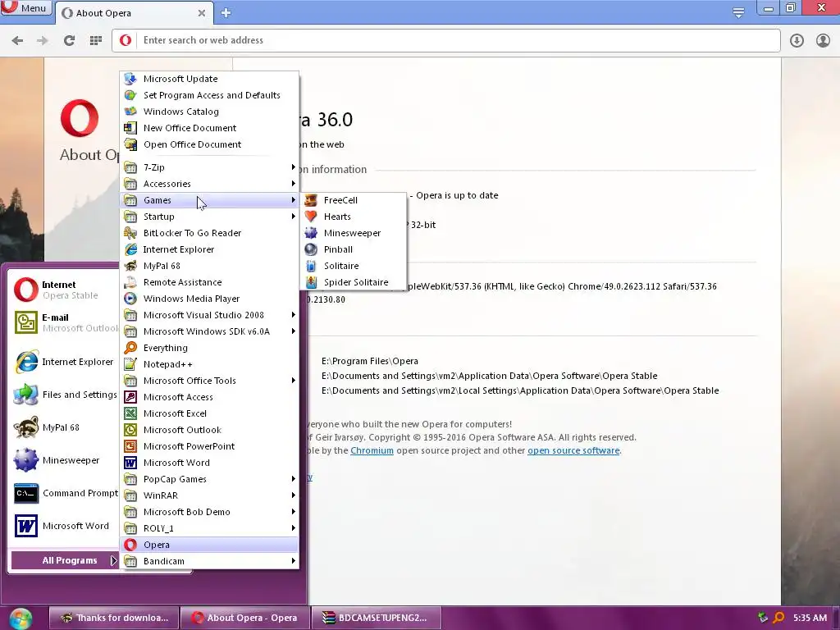
Task: Click the downloads icon in the toolbar
Action: (797, 40)
